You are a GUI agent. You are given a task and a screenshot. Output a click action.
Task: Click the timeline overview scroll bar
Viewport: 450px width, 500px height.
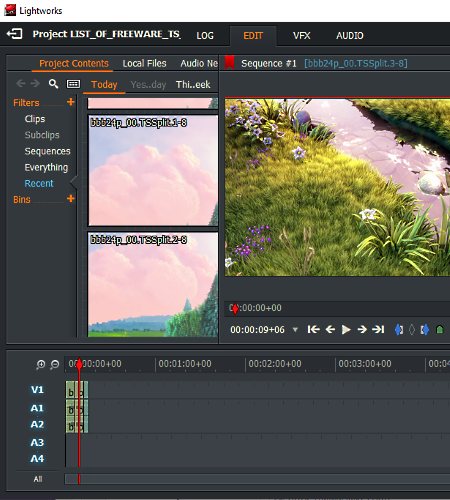(257, 479)
